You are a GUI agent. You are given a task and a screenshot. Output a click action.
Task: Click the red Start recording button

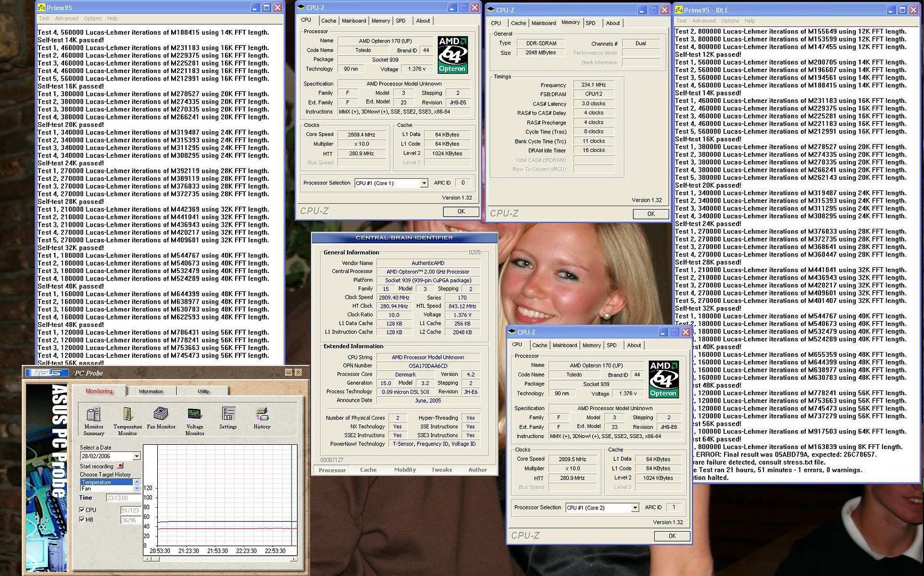(x=120, y=466)
